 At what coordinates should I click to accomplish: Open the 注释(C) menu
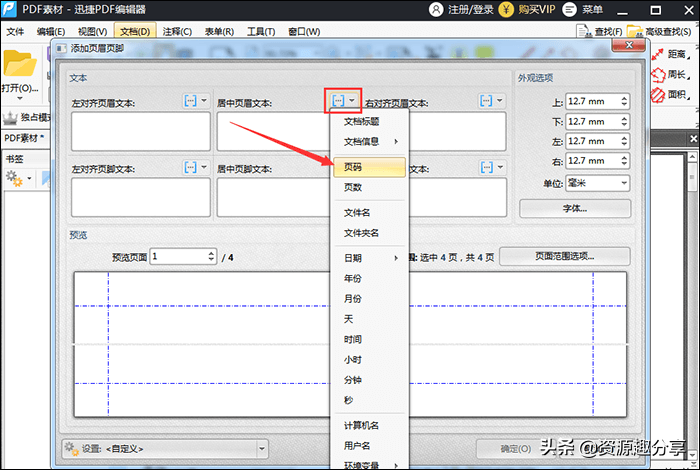click(177, 32)
